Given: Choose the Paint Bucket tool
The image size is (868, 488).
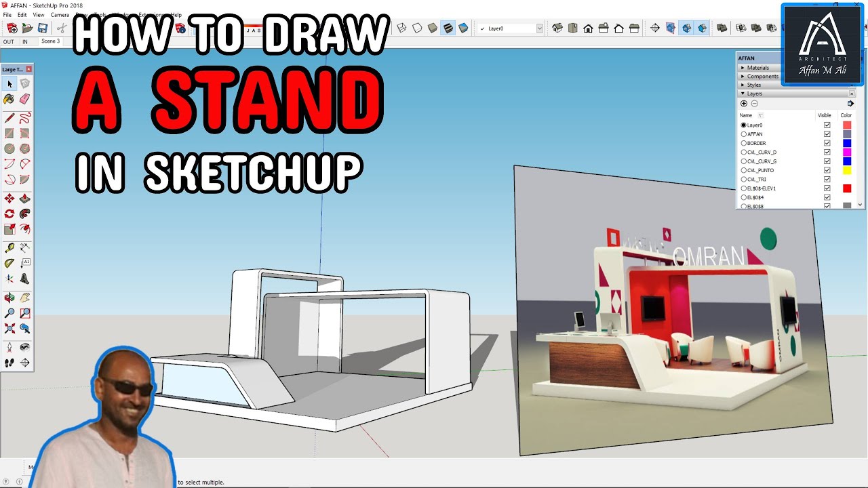Looking at the screenshot, I should point(9,99).
